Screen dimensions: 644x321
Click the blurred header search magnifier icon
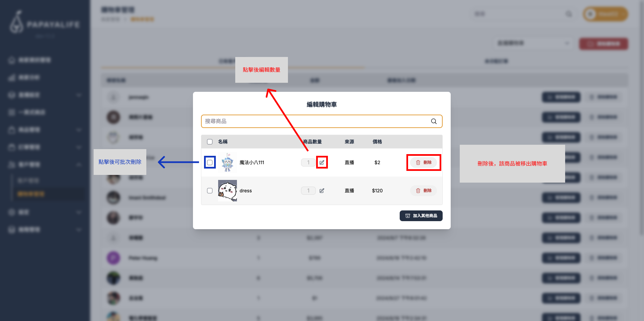pos(568,14)
